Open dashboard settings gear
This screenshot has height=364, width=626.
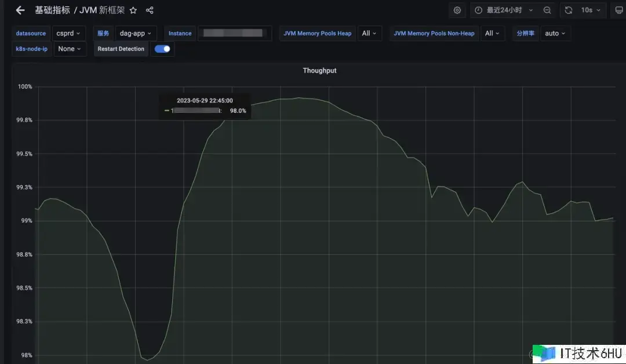[457, 10]
